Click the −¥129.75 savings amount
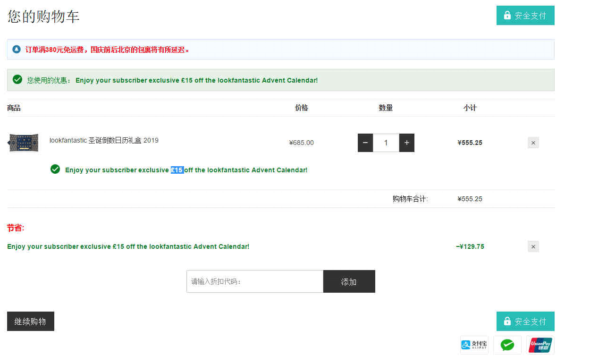 [470, 246]
